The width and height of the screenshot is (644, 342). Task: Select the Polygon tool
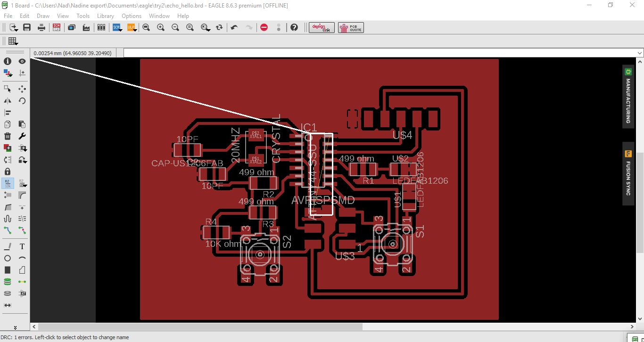pos(22,270)
